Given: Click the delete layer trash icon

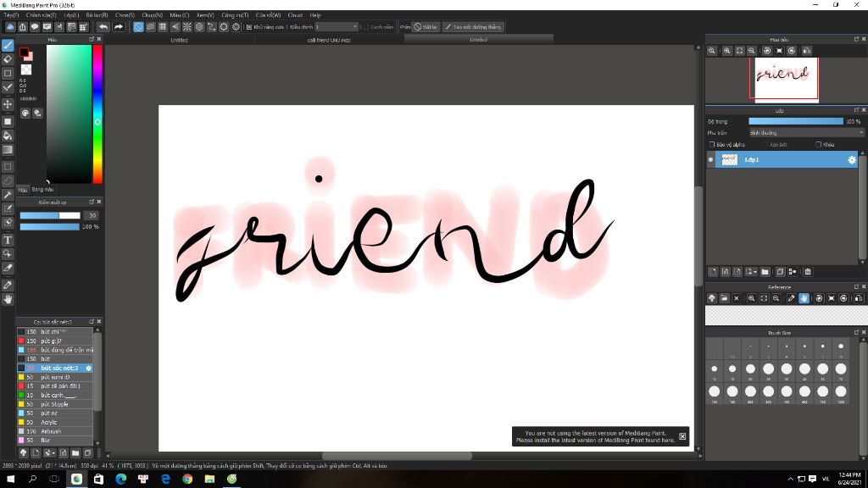Looking at the screenshot, I should click(808, 272).
